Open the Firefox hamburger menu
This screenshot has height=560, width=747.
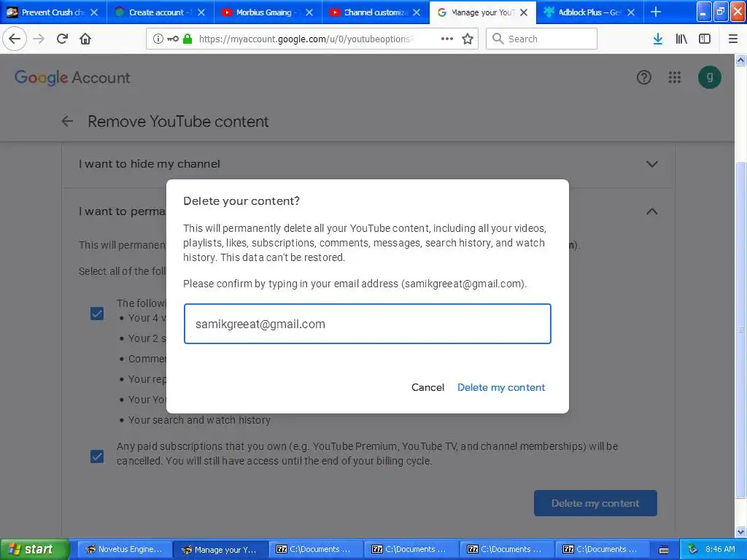(x=733, y=39)
